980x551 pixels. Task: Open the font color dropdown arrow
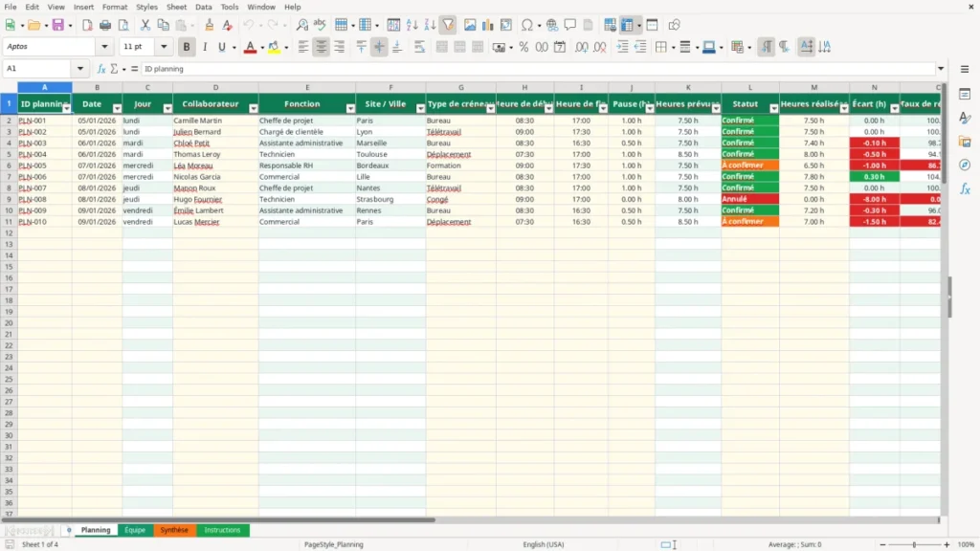[x=262, y=48]
